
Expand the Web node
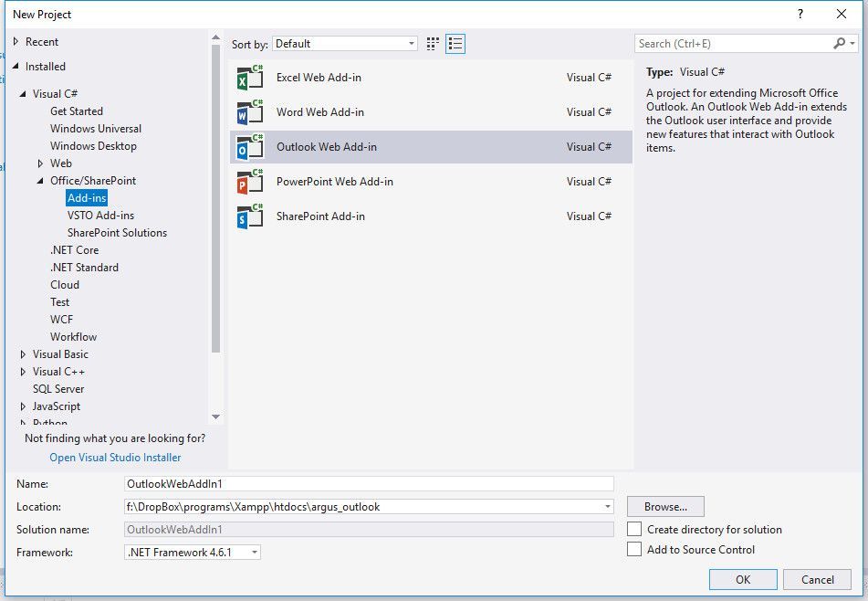40,163
